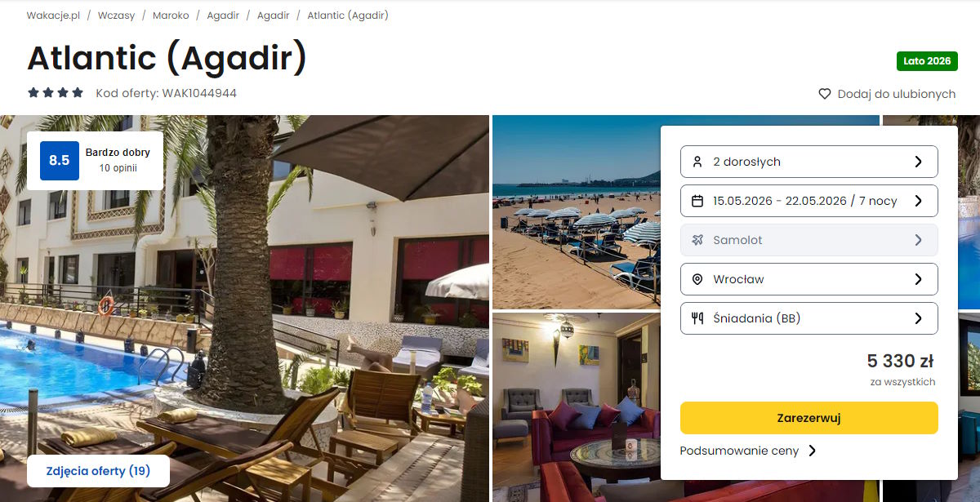Click the person icon beside 2 dorosłych
Screen dimensions: 980x502
coord(697,162)
